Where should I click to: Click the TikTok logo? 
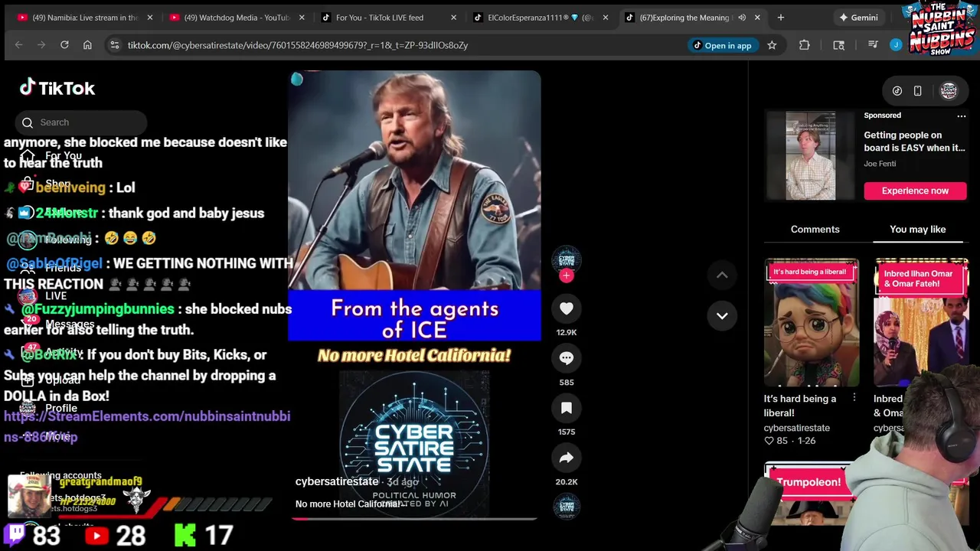click(57, 88)
